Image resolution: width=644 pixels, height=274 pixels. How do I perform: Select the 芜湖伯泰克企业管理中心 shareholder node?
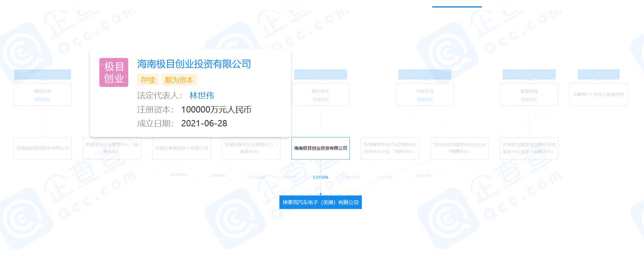[251, 148]
